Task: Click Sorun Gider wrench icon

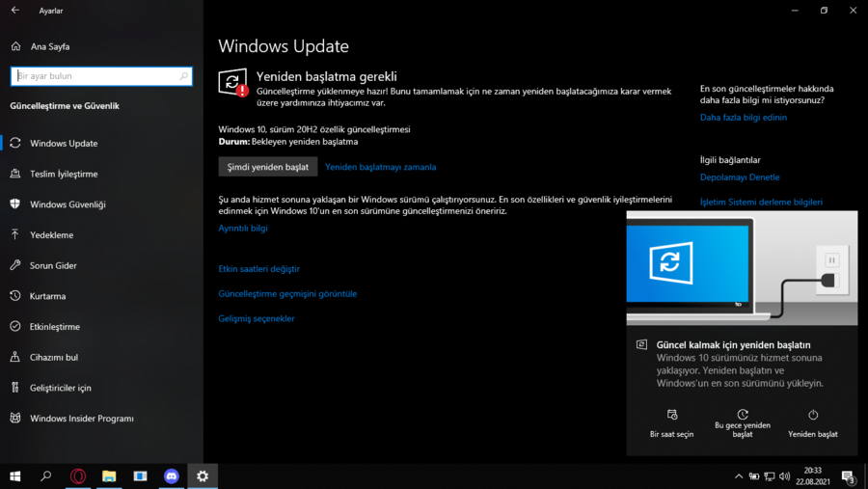Action: (14, 265)
